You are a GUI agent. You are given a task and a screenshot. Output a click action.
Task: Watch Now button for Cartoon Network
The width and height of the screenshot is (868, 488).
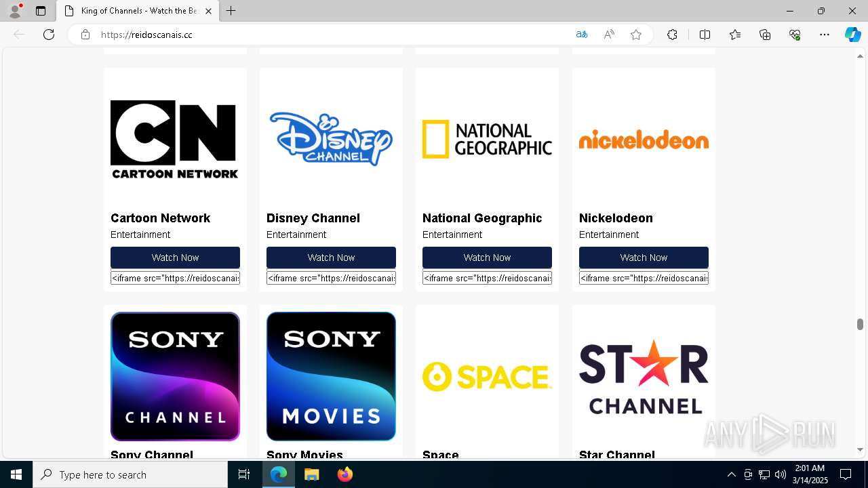(175, 258)
